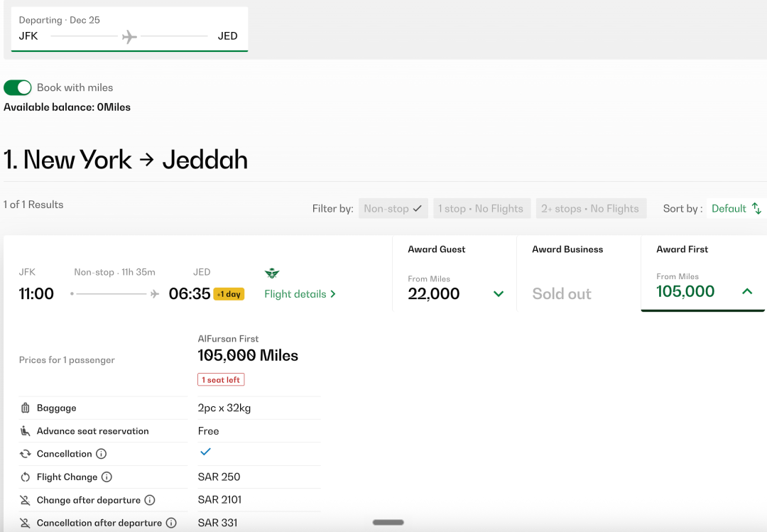The width and height of the screenshot is (767, 532).
Task: Click the 1 of 1 Results text
Action: click(33, 205)
